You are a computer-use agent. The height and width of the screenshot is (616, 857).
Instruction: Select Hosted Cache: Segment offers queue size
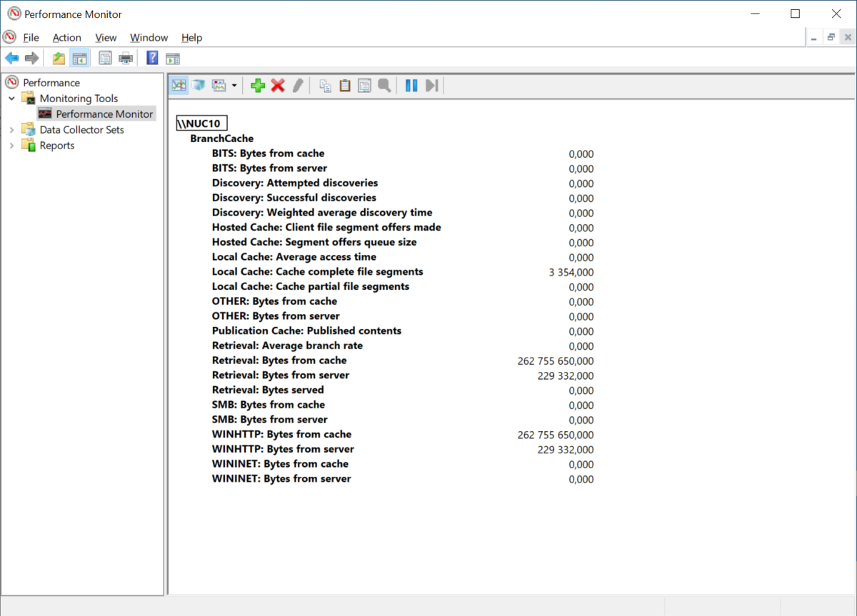pos(314,242)
